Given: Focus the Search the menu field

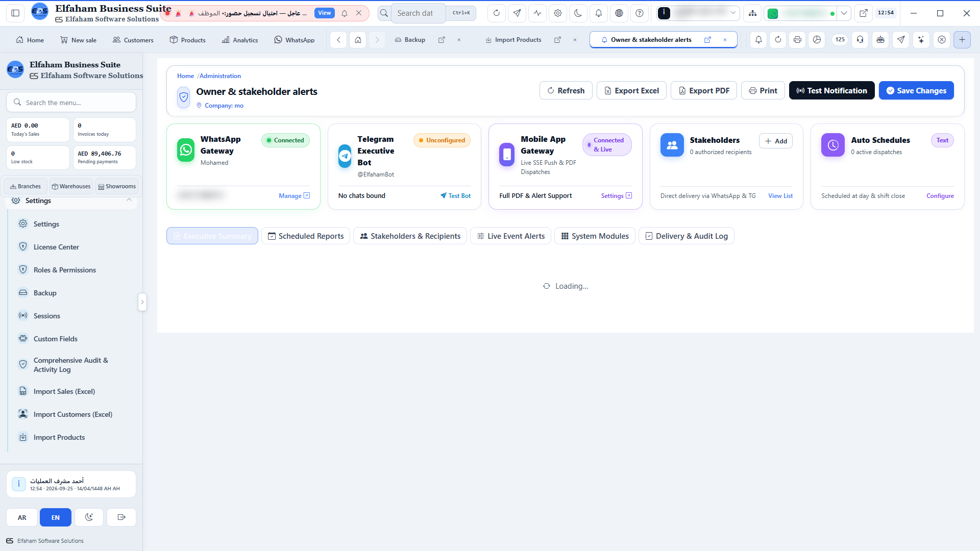Looking at the screenshot, I should (71, 102).
